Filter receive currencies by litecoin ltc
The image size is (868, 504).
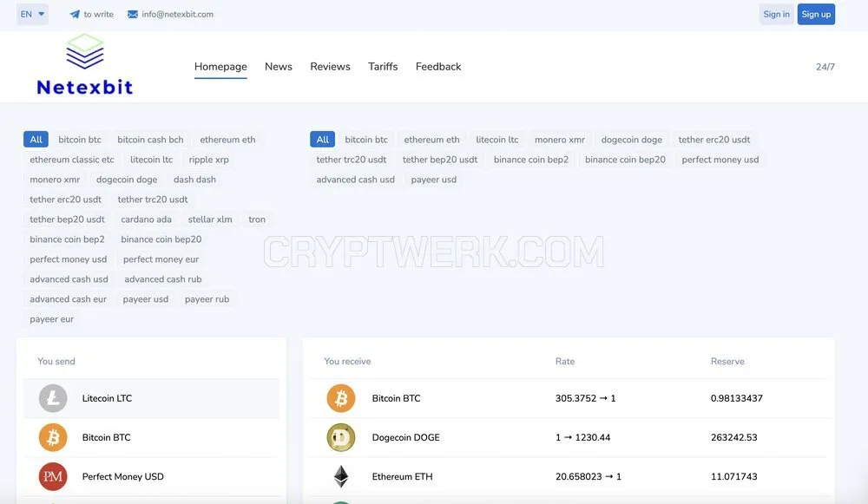(x=497, y=140)
